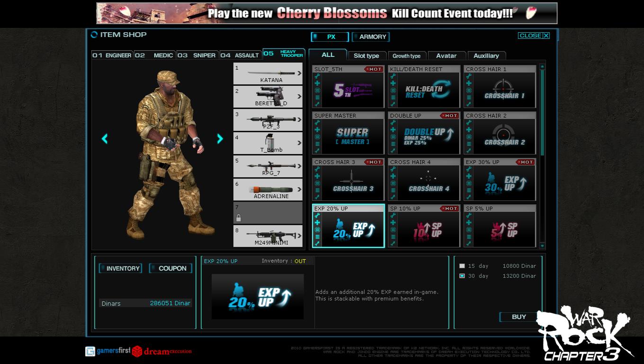
Task: Show next character with right arrow
Action: 220,138
